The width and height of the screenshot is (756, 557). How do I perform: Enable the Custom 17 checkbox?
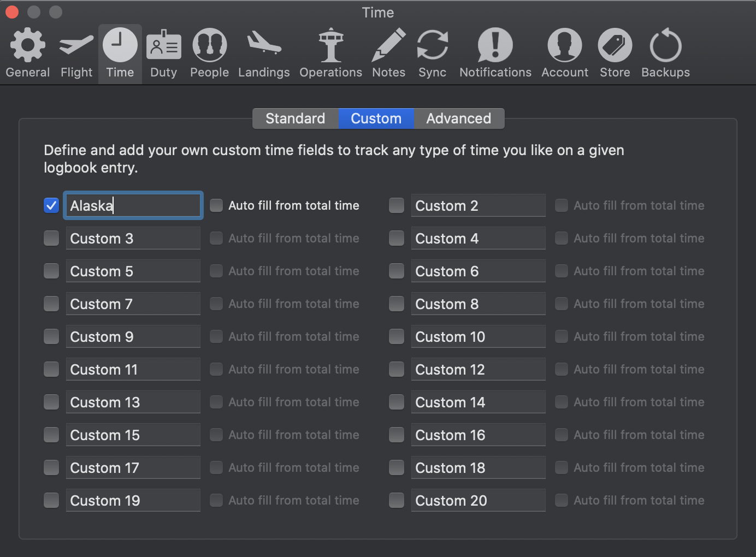(x=51, y=467)
